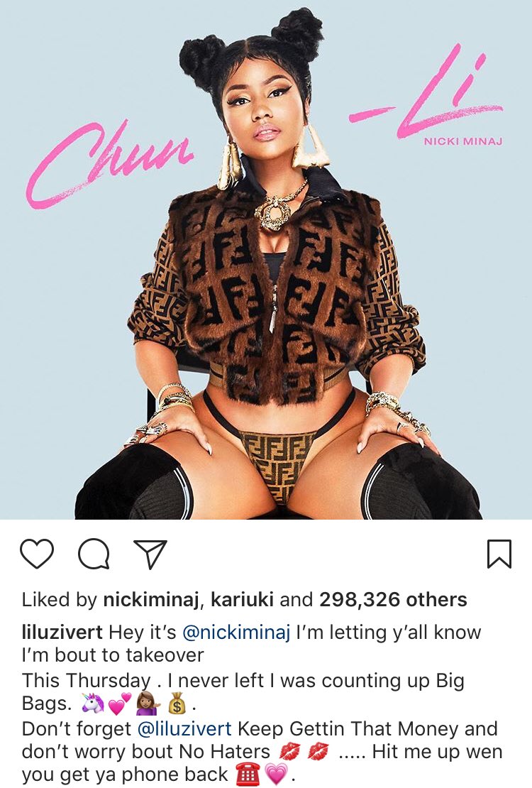View the 298,326 others likes list
532x788 pixels.
394,600
